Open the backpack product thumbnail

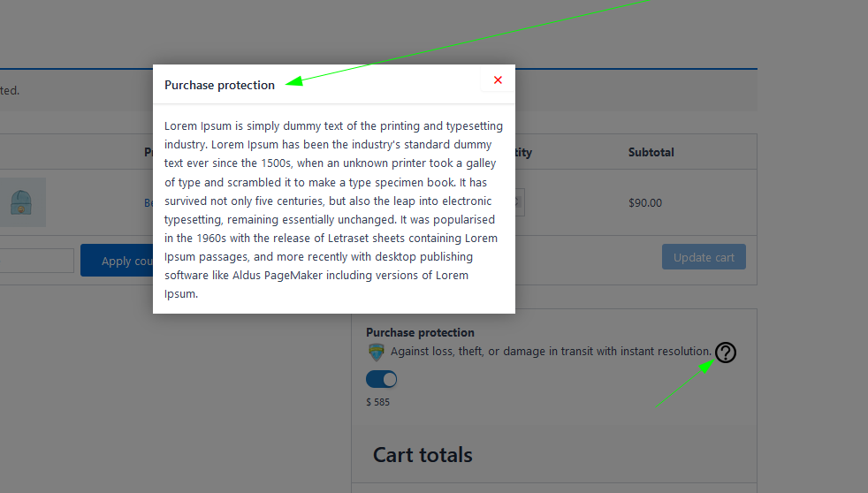pyautogui.click(x=21, y=202)
